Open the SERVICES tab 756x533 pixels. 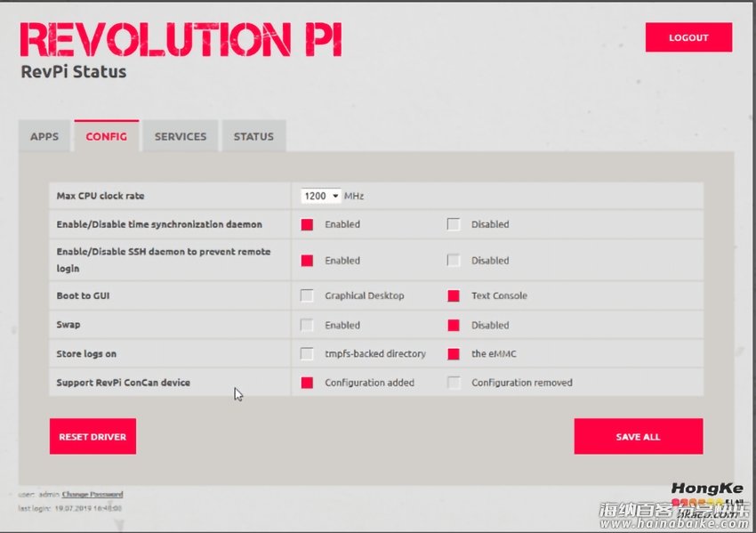181,136
